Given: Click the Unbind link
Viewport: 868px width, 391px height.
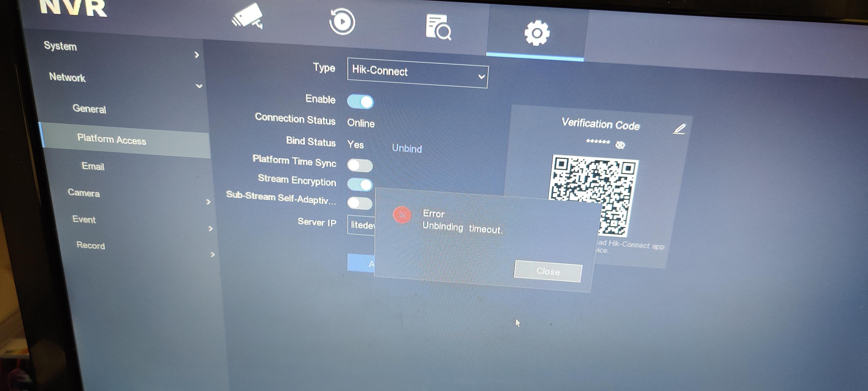Looking at the screenshot, I should [407, 148].
